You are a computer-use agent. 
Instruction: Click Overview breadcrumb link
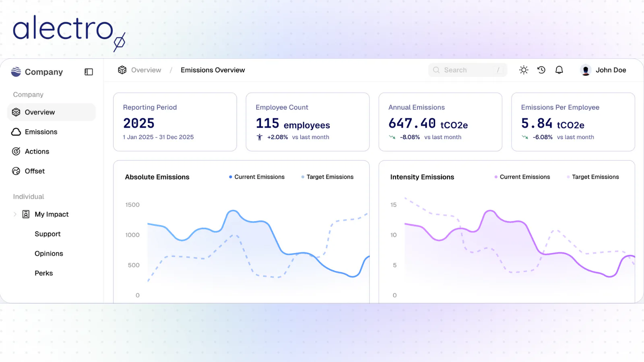146,70
